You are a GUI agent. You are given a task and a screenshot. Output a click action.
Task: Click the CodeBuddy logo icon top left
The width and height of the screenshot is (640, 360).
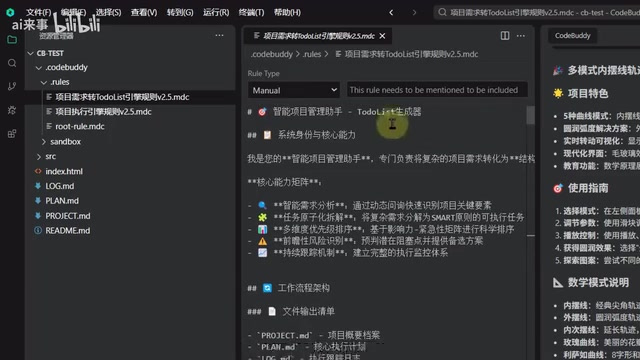coord(10,12)
